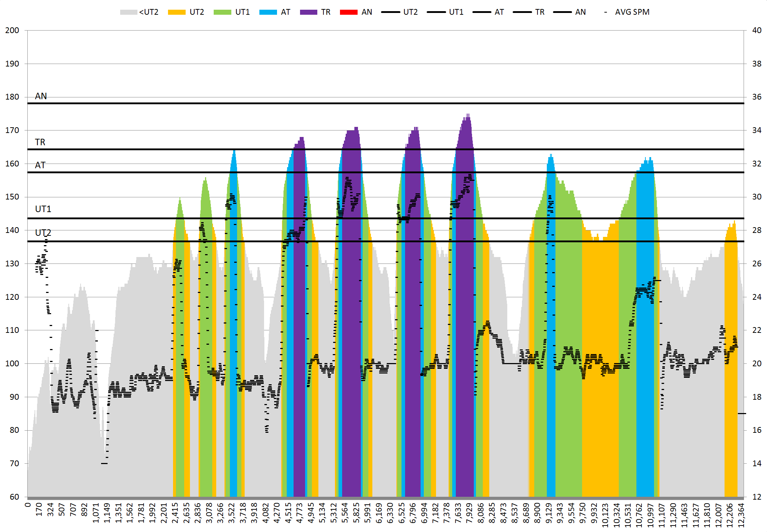Click the left axis value 200

(x=12, y=31)
